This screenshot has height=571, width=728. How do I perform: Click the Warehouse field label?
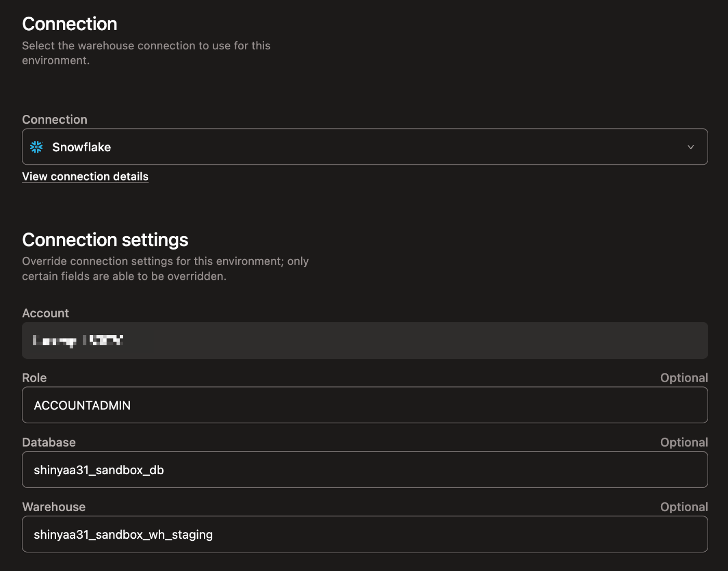click(54, 507)
